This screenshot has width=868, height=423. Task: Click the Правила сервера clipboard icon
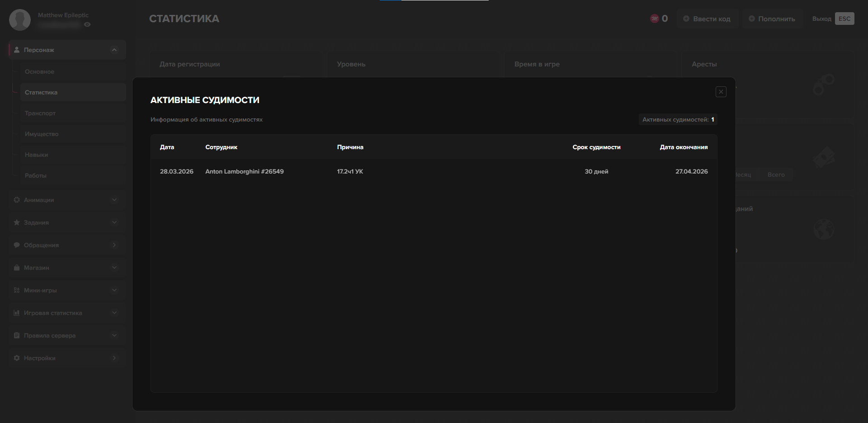(x=17, y=335)
